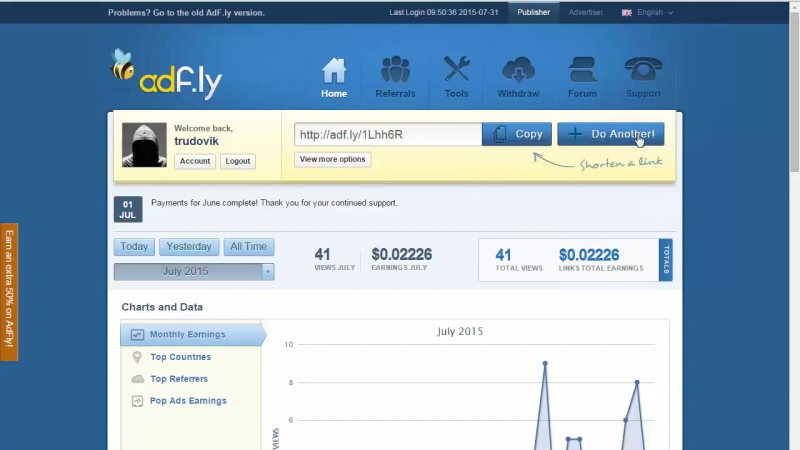The width and height of the screenshot is (800, 450).
Task: Click the 41 Views July value
Action: tap(322, 254)
